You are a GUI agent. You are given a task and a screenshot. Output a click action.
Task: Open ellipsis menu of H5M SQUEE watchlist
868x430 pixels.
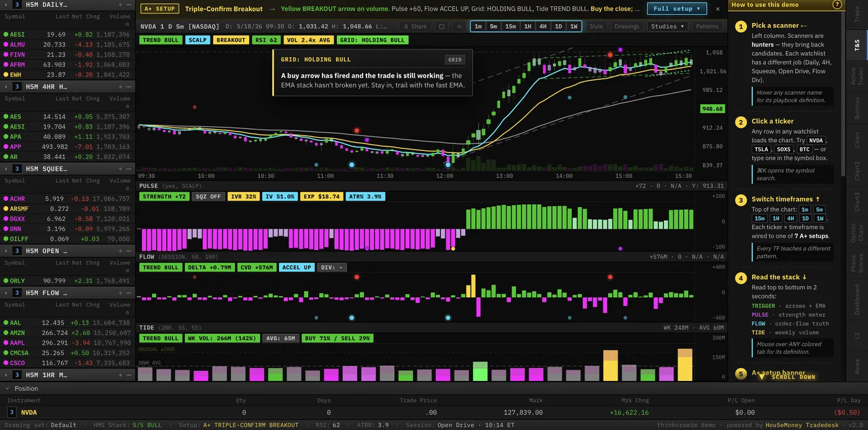128,169
